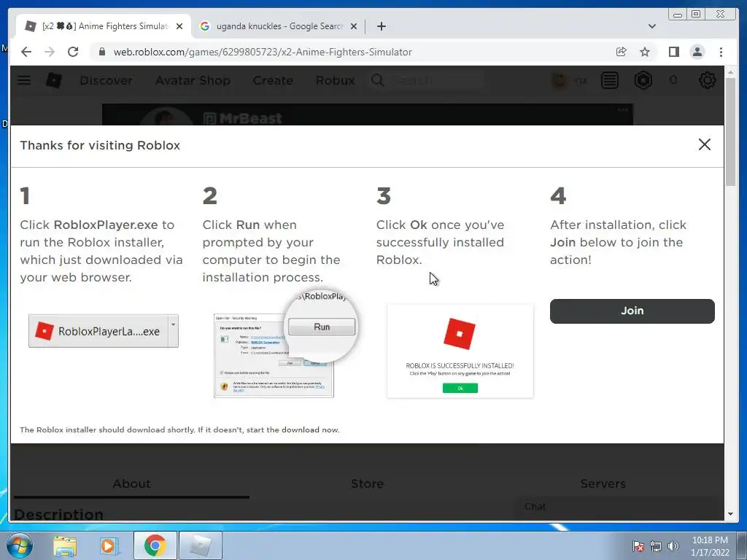
Task: Bookmark this tab with star icon
Action: pos(645,52)
